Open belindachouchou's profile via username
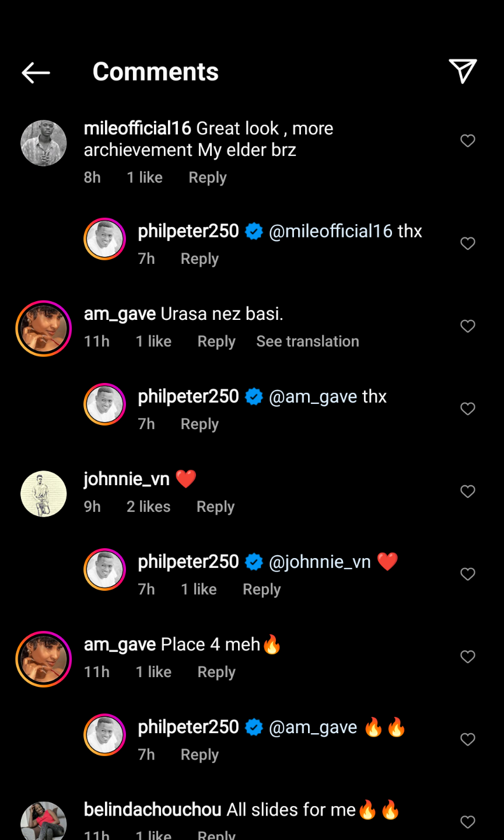 [152, 810]
